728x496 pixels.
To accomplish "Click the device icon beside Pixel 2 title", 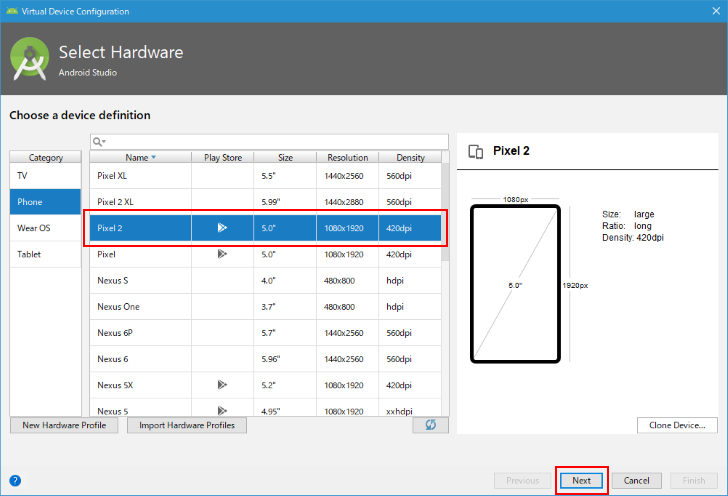I will pos(476,151).
